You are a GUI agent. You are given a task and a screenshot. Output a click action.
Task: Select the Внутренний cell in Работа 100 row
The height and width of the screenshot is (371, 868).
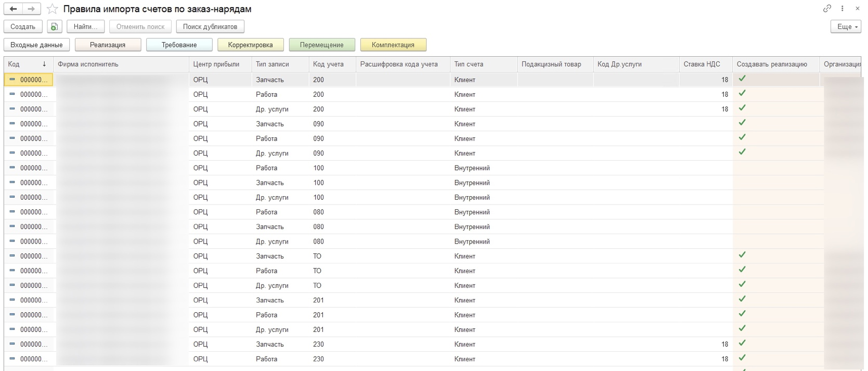(x=472, y=168)
